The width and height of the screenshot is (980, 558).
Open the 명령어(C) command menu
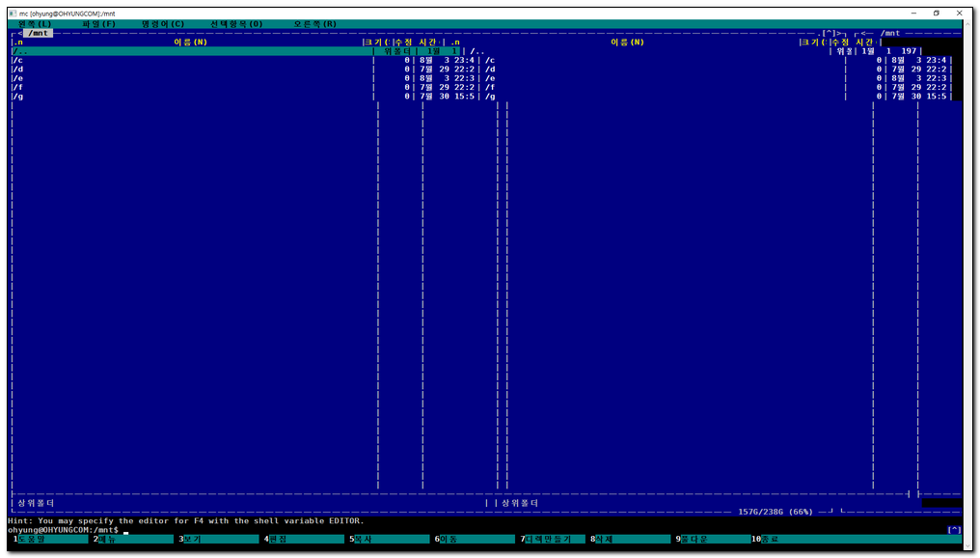[x=162, y=23]
